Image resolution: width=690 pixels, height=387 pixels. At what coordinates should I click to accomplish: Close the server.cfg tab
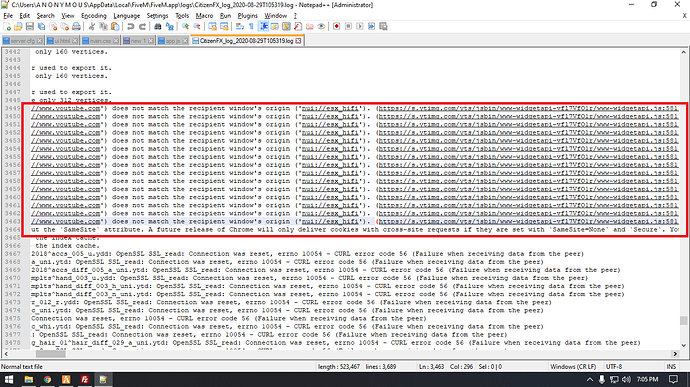click(40, 41)
